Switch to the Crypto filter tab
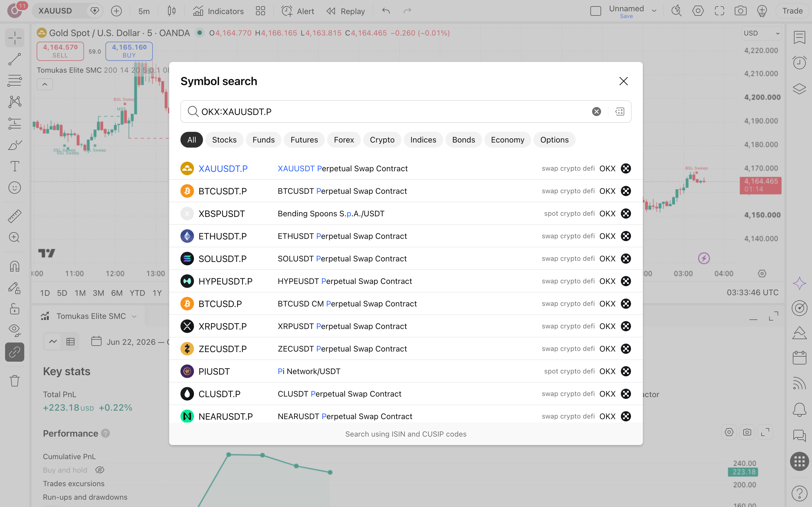This screenshot has height=507, width=812. pyautogui.click(x=382, y=140)
